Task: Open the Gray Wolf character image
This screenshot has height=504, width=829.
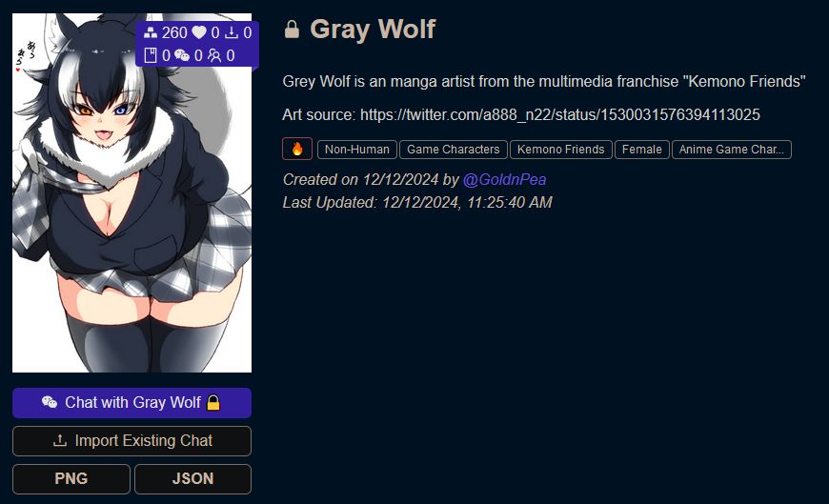Action: pos(131,193)
